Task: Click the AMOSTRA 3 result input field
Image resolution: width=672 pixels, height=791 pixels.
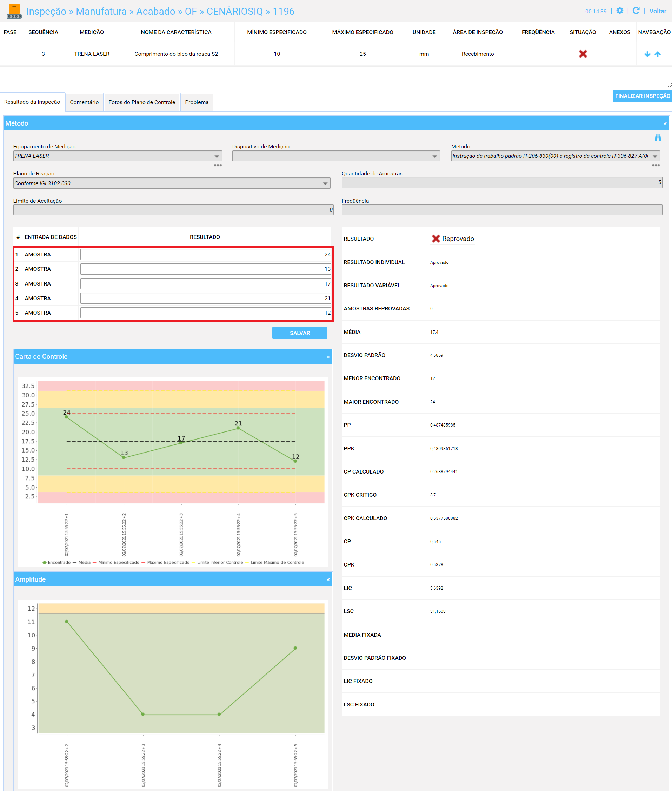Action: coord(206,284)
